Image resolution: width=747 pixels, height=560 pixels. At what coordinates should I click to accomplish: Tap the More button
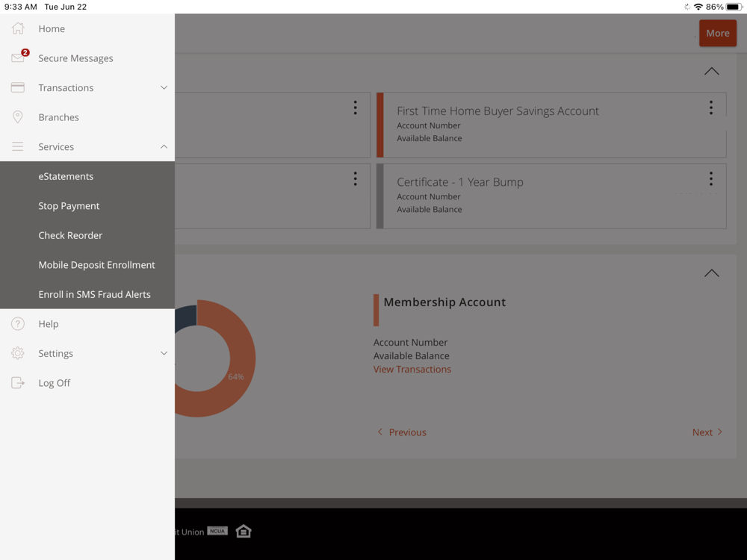click(717, 34)
